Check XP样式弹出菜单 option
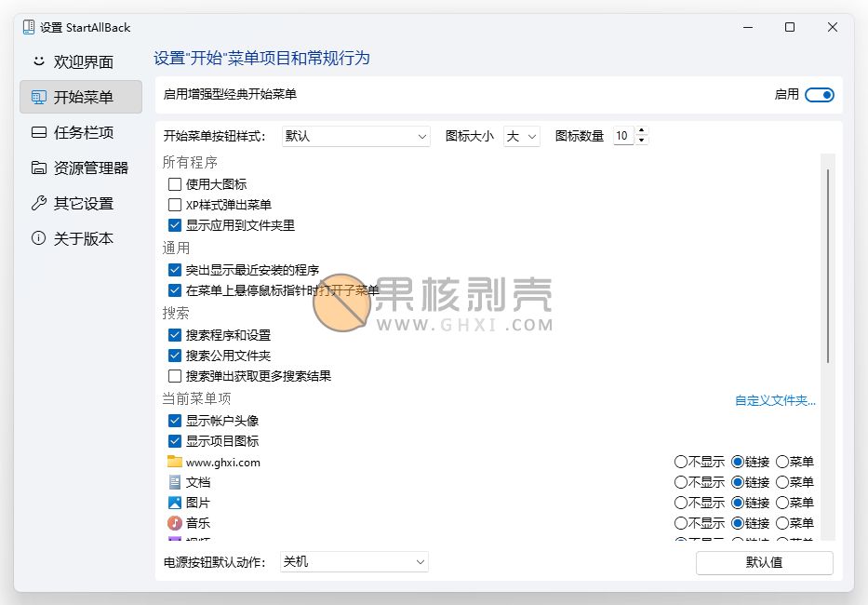The height and width of the screenshot is (605, 868). 174,205
